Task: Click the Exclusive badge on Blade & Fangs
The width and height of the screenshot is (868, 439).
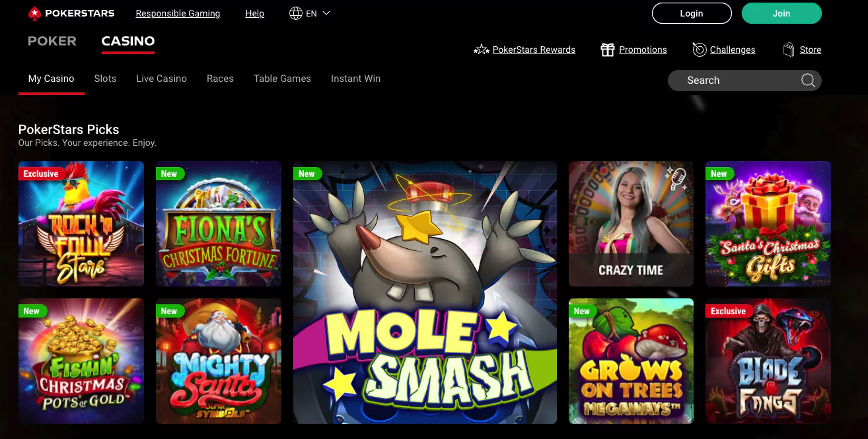Action: (x=729, y=311)
